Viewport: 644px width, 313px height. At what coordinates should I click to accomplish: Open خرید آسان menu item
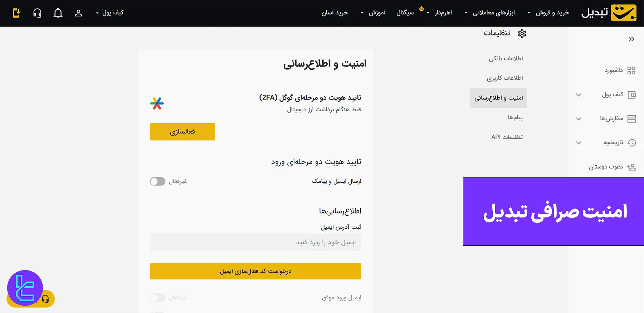pyautogui.click(x=335, y=13)
